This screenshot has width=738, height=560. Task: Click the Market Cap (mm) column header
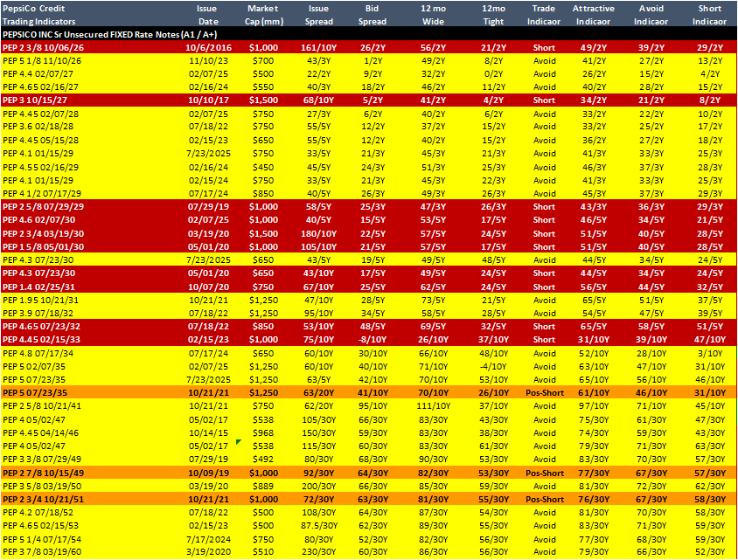(x=263, y=15)
